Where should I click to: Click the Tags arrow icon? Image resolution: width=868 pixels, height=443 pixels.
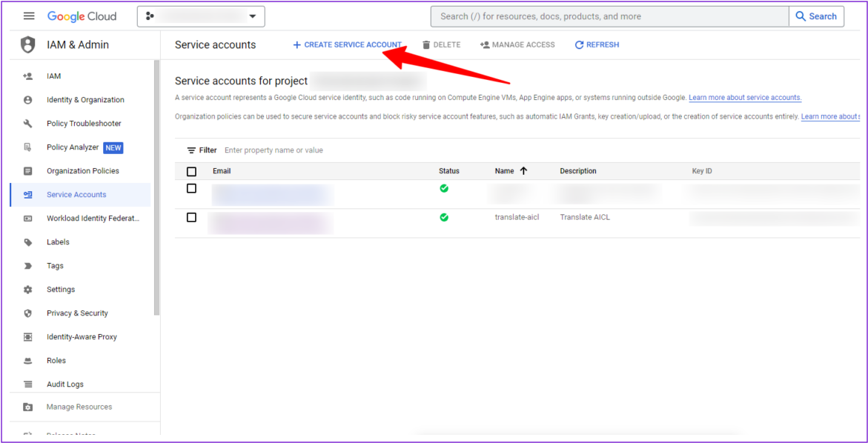coord(27,266)
